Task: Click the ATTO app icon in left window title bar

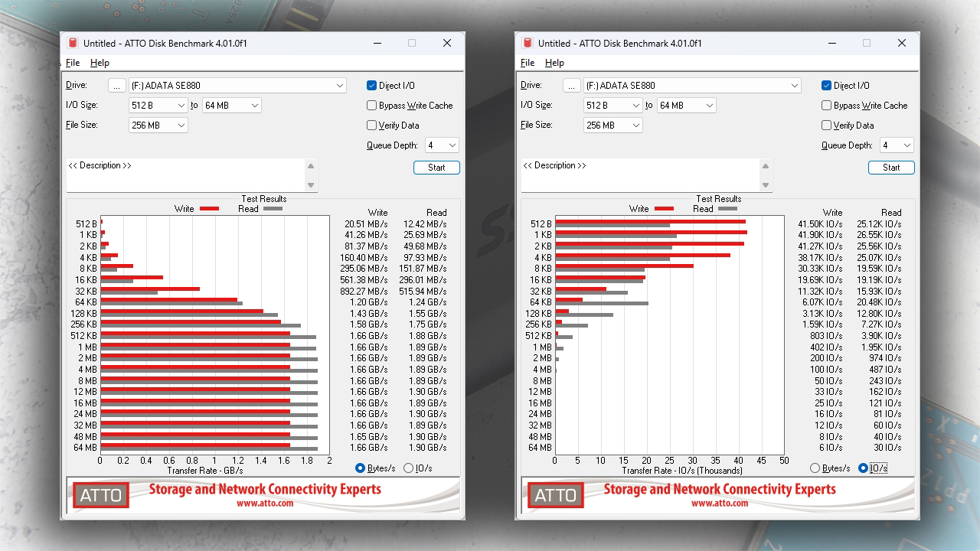Action: (73, 44)
